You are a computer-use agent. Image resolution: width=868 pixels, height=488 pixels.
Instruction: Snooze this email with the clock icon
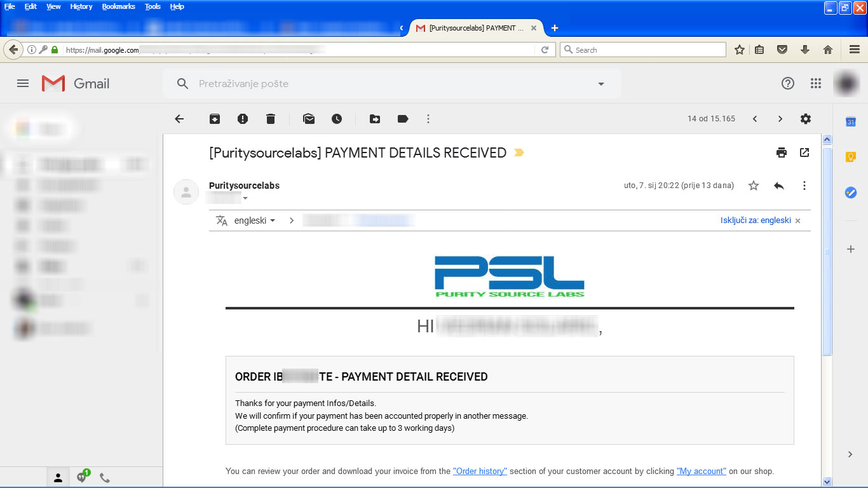coord(337,119)
